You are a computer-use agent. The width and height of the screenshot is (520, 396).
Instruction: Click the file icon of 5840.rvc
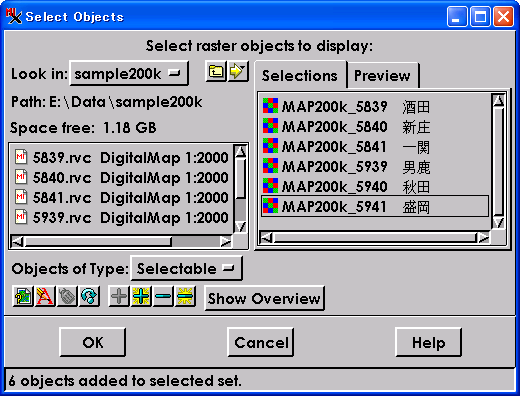[21, 177]
